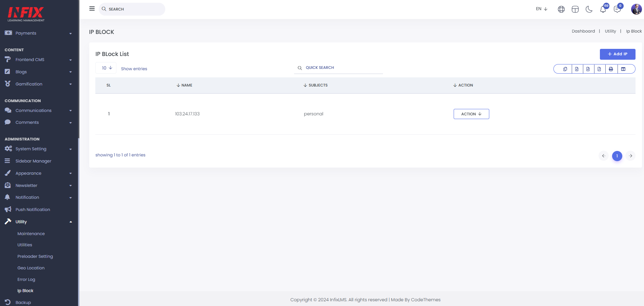Screen dimensions: 644x306
Task: Open the globe website icon
Action: 561,9
